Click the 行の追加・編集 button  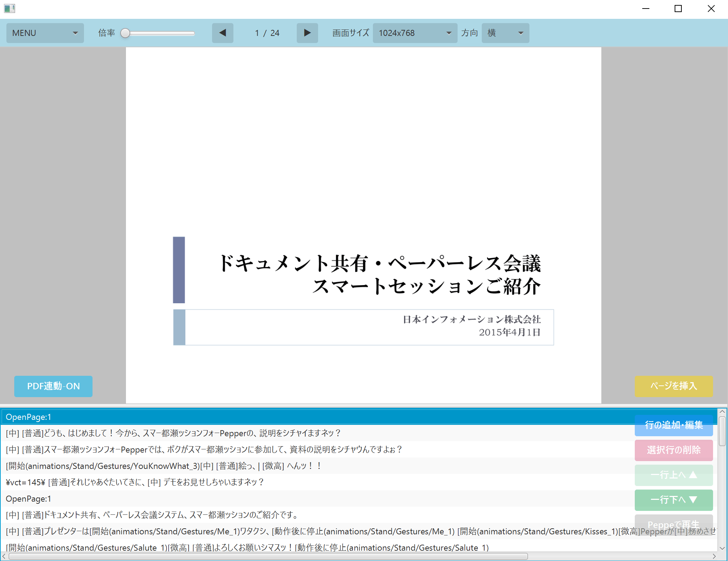point(673,425)
